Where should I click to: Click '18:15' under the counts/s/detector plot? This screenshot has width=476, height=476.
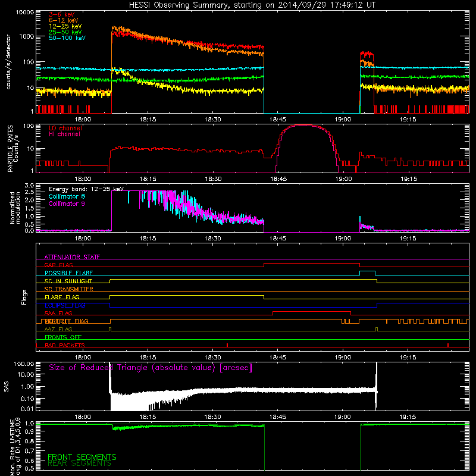pos(148,120)
